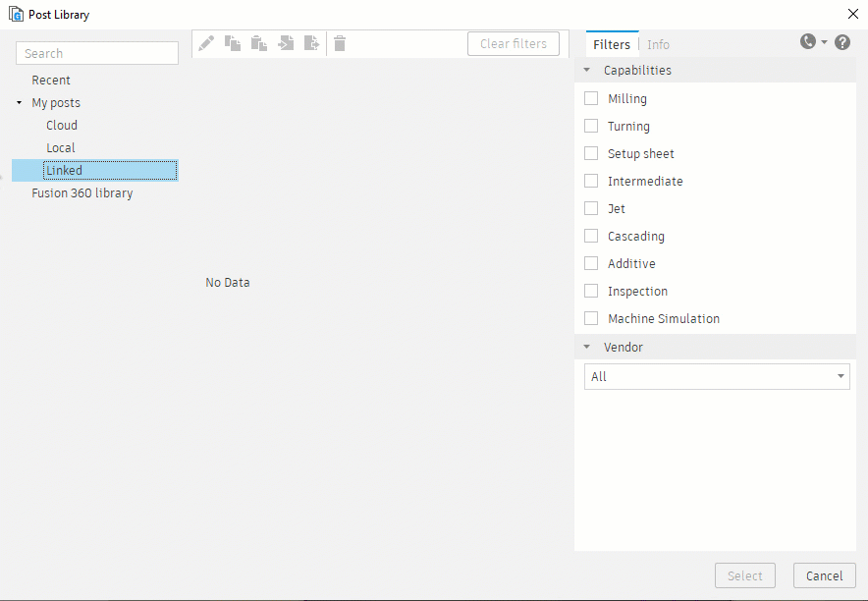Open help via question mark icon

[x=842, y=42]
